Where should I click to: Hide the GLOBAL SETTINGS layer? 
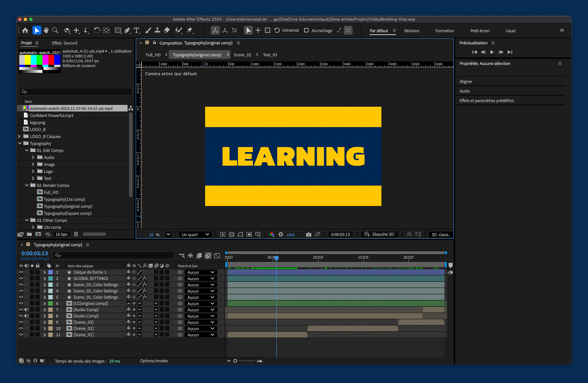pos(21,278)
